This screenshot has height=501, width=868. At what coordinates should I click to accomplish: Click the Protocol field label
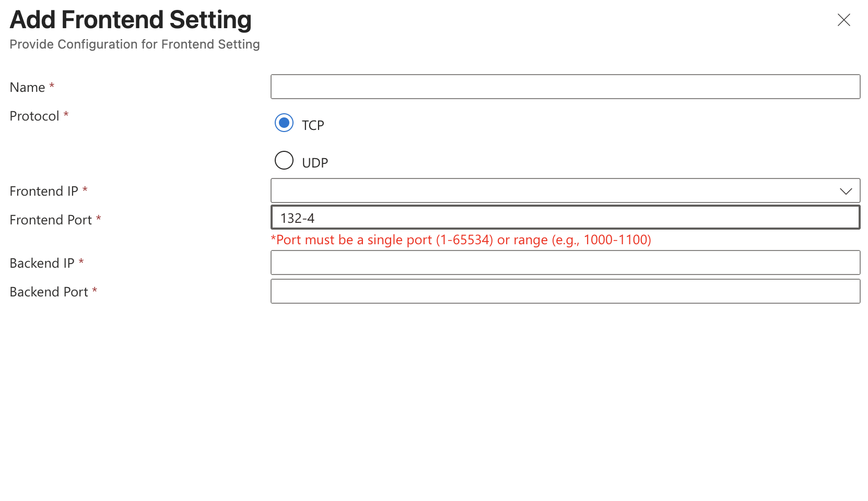(34, 116)
